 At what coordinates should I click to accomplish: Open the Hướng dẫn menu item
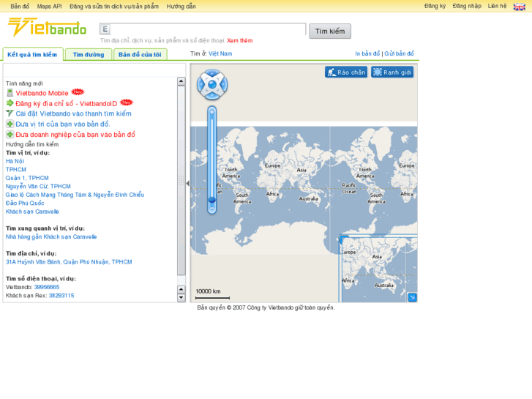click(x=181, y=6)
